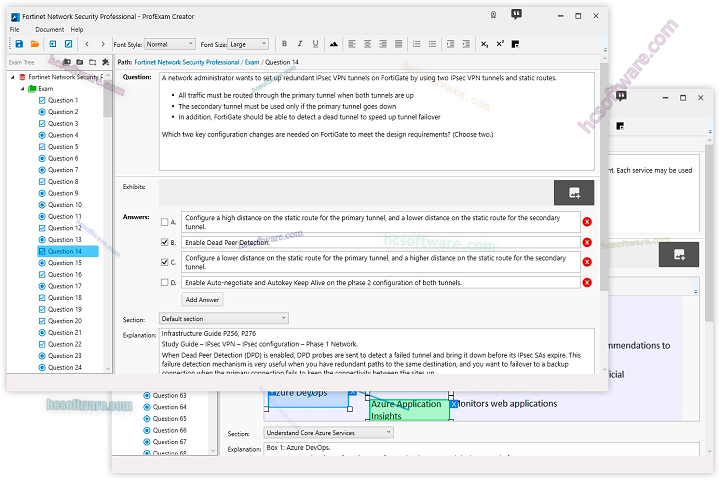The image size is (720, 480).
Task: Align text right
Action: click(x=383, y=44)
